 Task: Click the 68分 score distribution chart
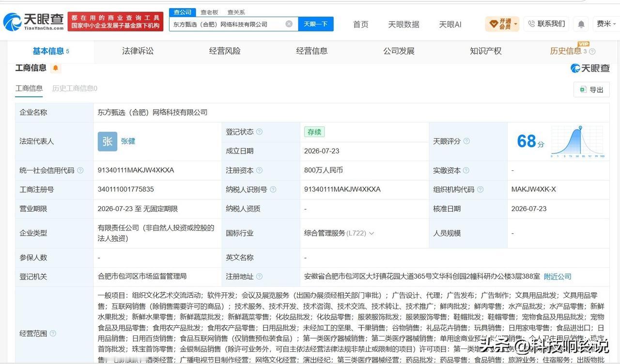coord(577,141)
